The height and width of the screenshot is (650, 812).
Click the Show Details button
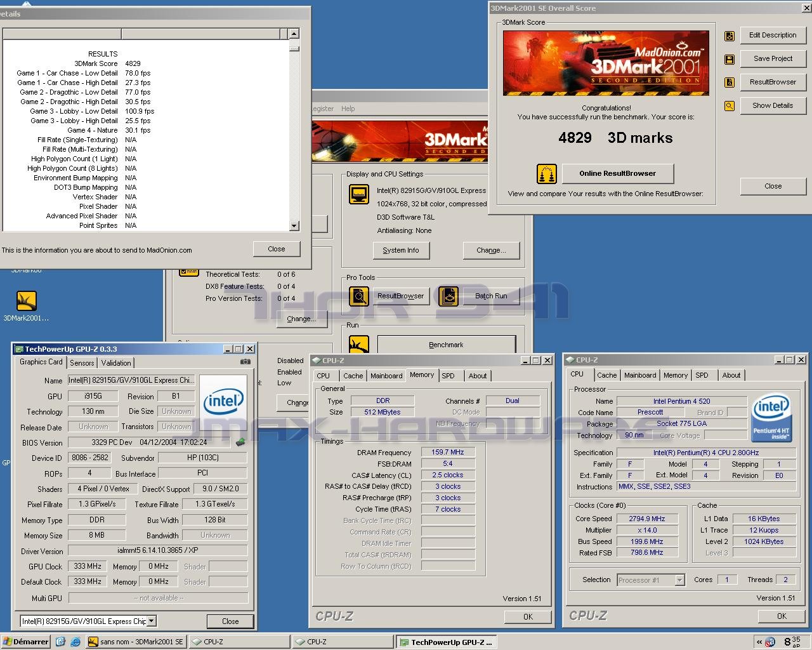pyautogui.click(x=773, y=105)
